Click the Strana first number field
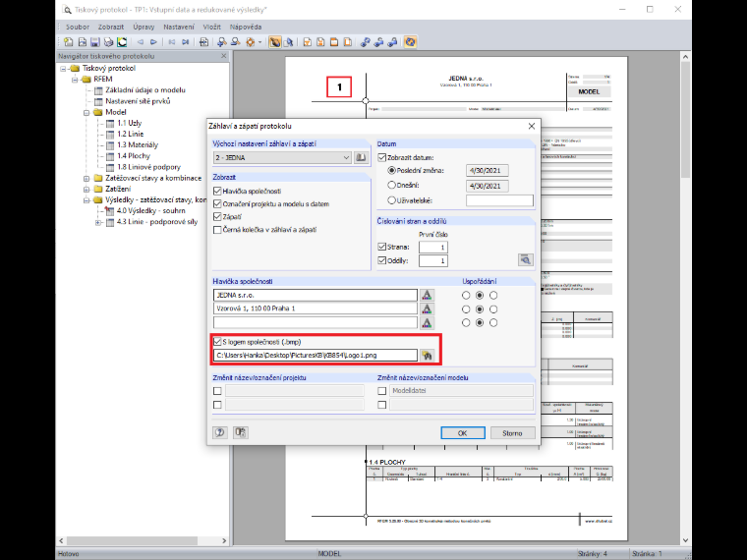747x560 pixels. coord(433,248)
